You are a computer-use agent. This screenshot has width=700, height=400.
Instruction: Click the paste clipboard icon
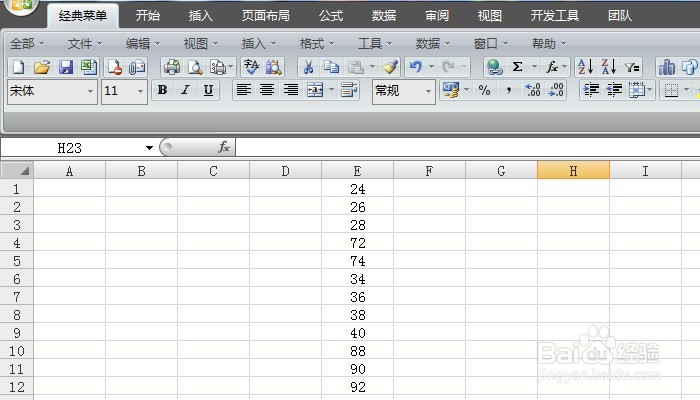pos(356,67)
